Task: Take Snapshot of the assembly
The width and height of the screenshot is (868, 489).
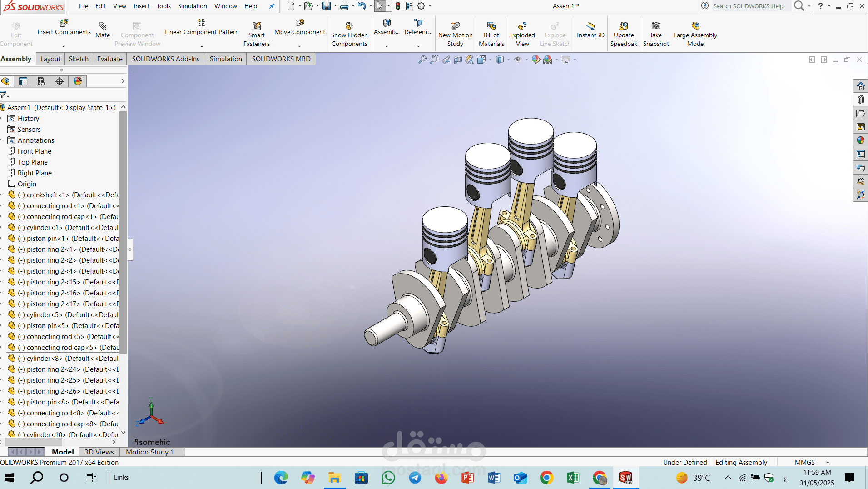Action: [x=656, y=34]
